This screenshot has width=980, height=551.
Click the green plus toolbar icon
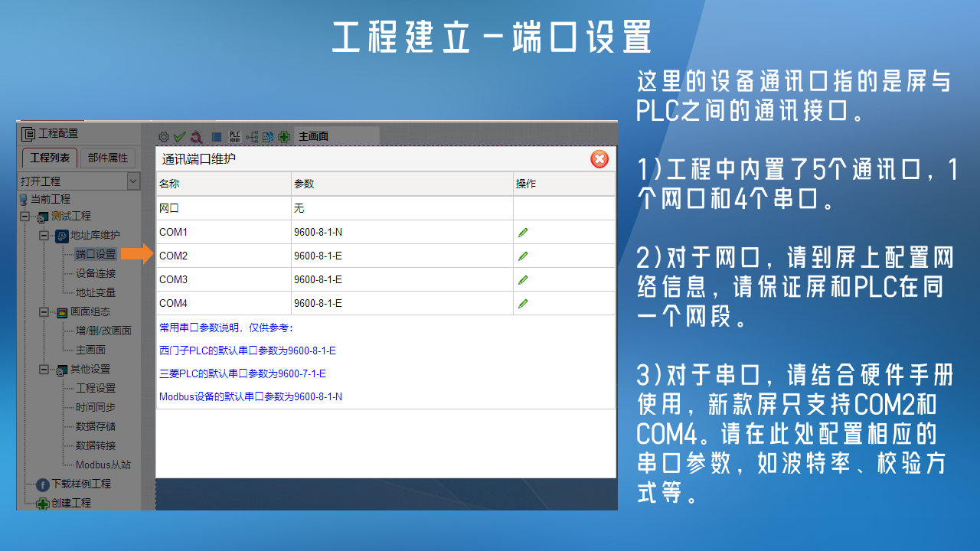click(284, 136)
